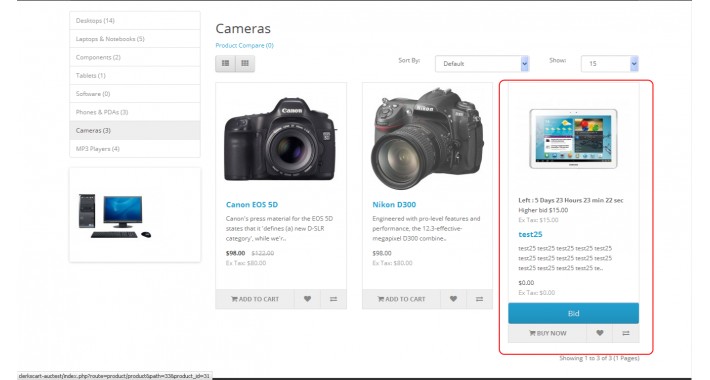Select the Cameras page heading
Viewport: 710px width, 380px height.
pyautogui.click(x=243, y=29)
